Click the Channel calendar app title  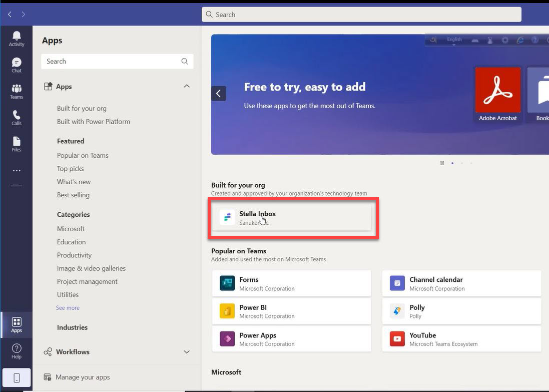436,279
